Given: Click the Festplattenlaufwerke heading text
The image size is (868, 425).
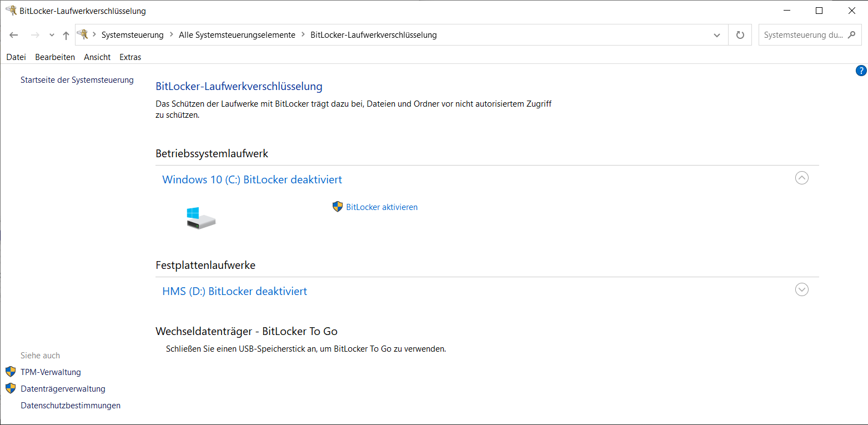Looking at the screenshot, I should [205, 265].
